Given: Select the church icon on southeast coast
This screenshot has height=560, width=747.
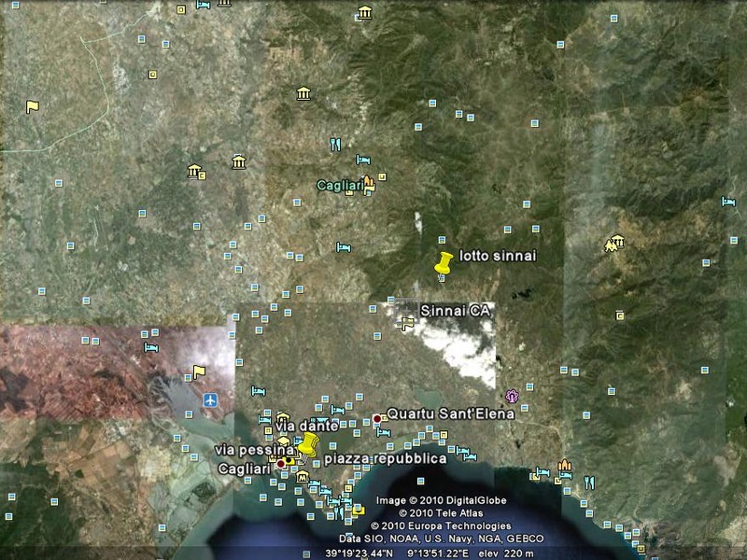Looking at the screenshot, I should pyautogui.click(x=564, y=465).
